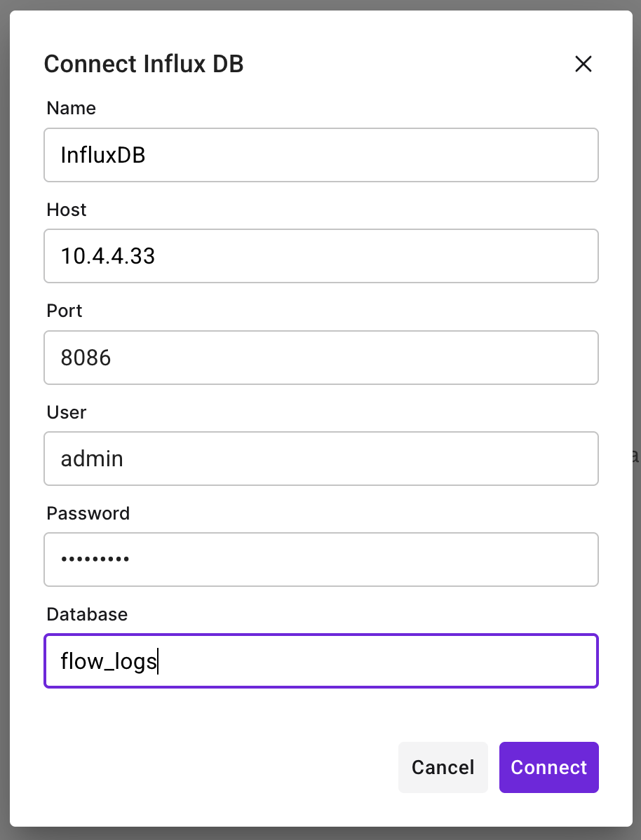Cancel the Influx DB connection dialog
Image resolution: width=641 pixels, height=840 pixels.
[x=443, y=767]
